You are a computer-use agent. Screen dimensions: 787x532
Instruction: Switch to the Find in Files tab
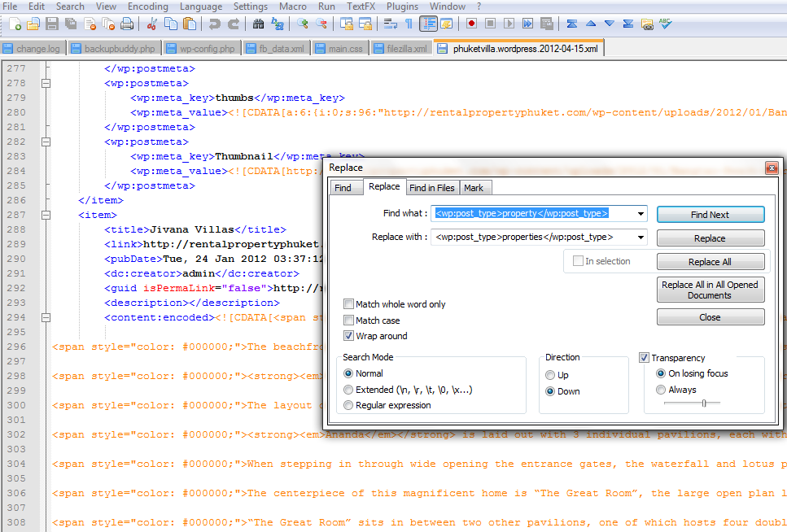point(432,187)
